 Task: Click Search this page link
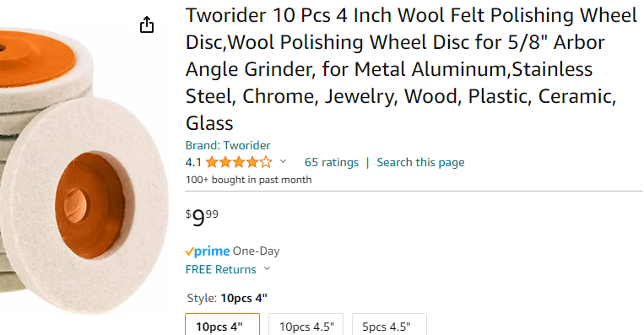pos(420,163)
